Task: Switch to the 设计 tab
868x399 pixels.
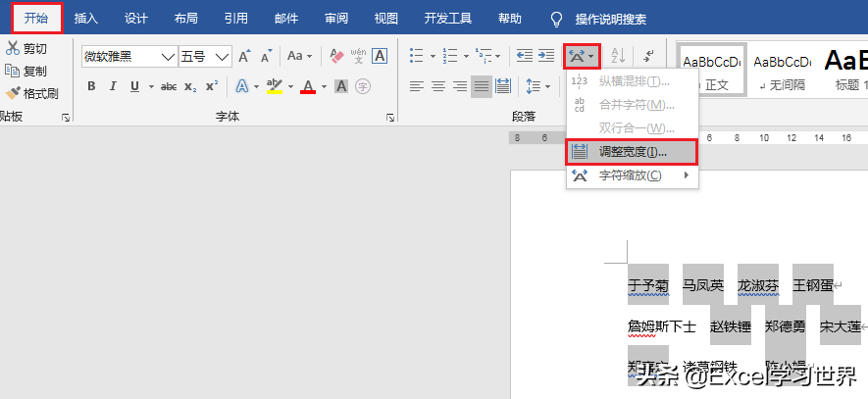Action: [136, 19]
